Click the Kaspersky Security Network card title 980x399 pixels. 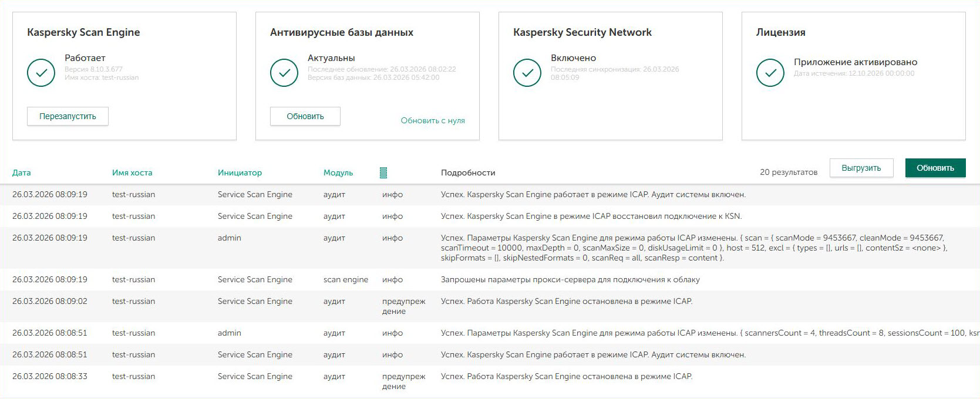582,32
